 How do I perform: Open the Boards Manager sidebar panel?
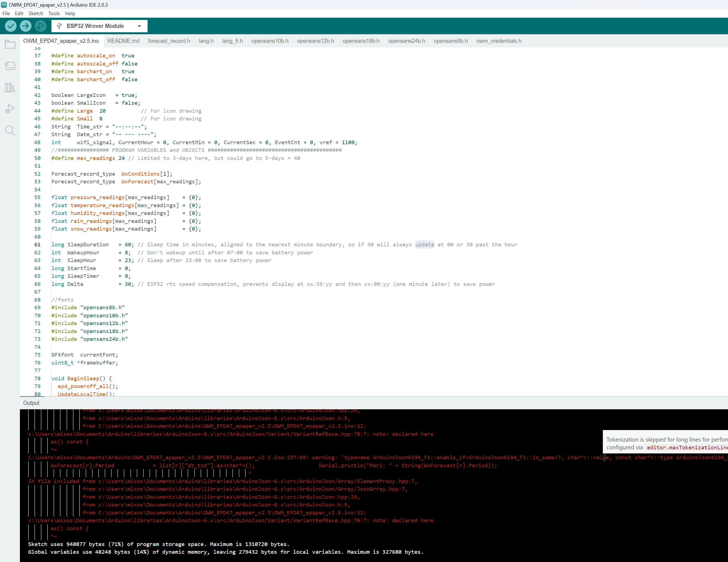click(10, 66)
